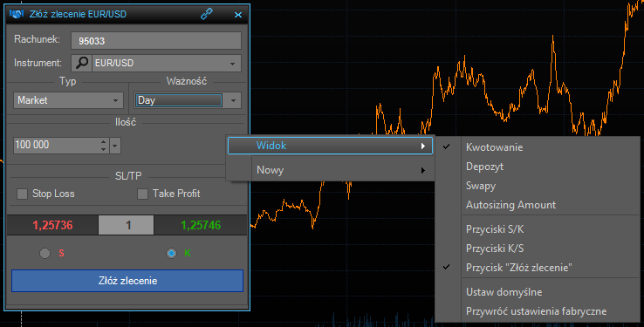Click the spread value box showing 1
Image resolution: width=644 pixels, height=327 pixels.
click(x=126, y=225)
